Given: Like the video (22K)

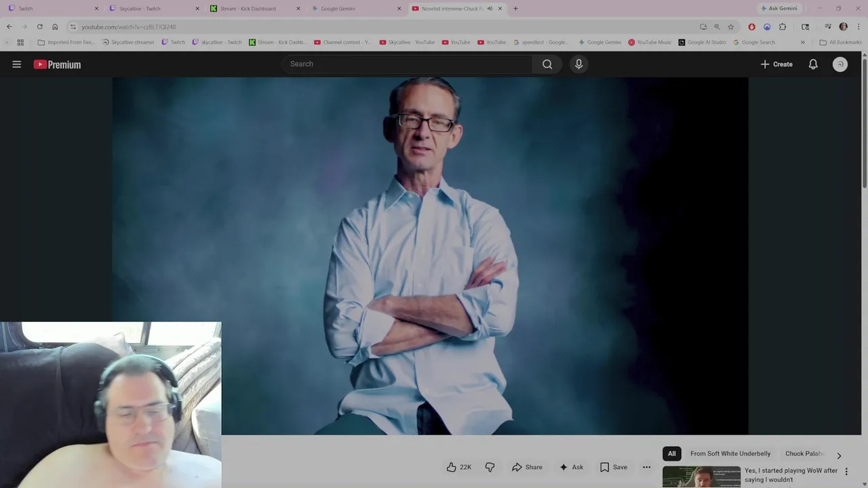Looking at the screenshot, I should click(x=459, y=467).
